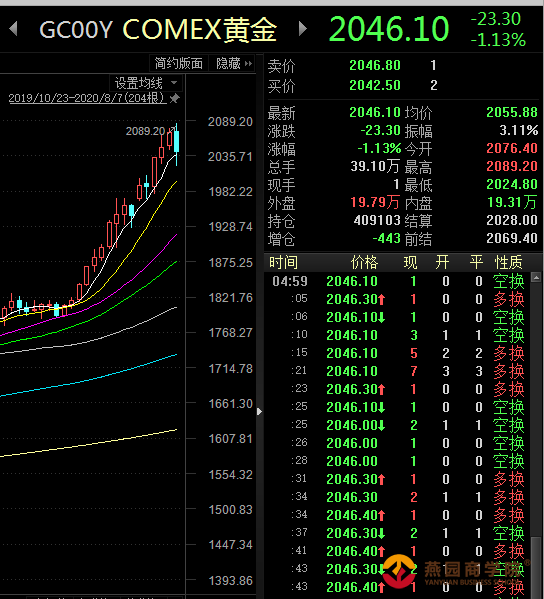The image size is (544, 599).
Task: Click the 增仓 value -443
Action: coord(387,238)
